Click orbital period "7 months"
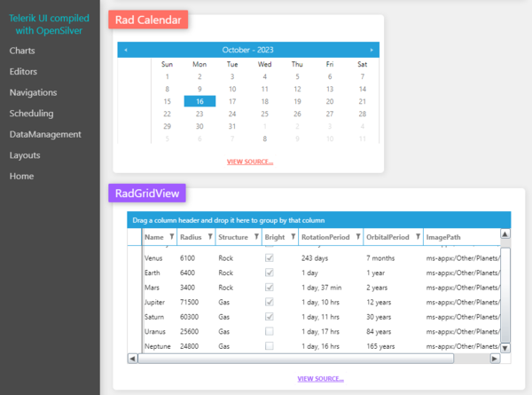The image size is (532, 395). (x=380, y=258)
